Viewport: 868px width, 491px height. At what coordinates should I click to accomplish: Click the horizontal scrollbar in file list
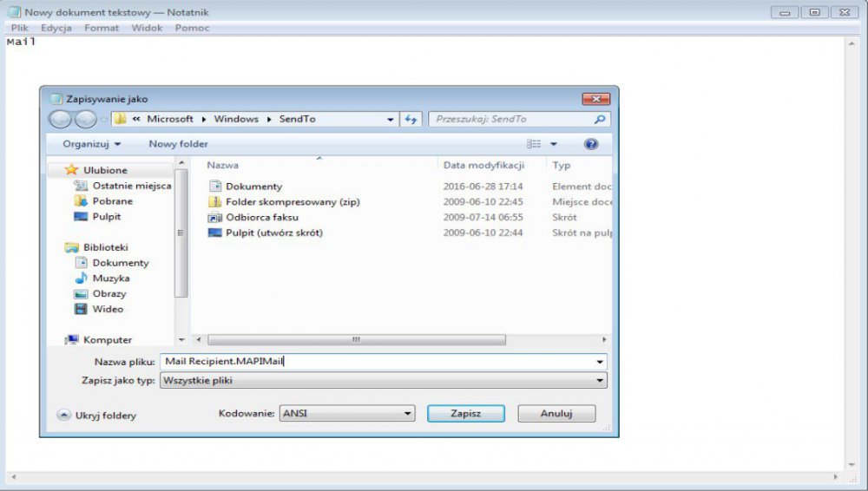(x=356, y=340)
